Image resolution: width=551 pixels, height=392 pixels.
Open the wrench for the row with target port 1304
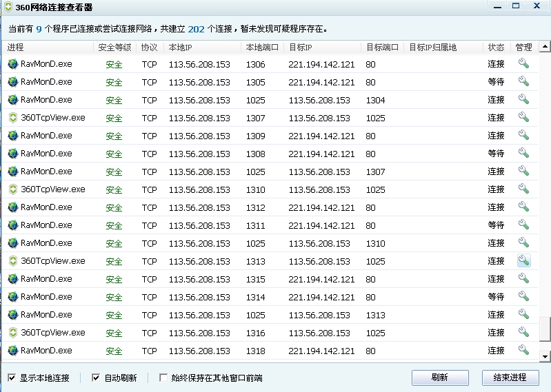(x=523, y=99)
